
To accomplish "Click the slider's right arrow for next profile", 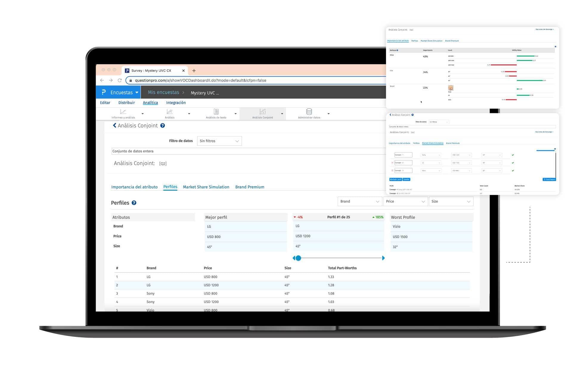I will pyautogui.click(x=383, y=258).
